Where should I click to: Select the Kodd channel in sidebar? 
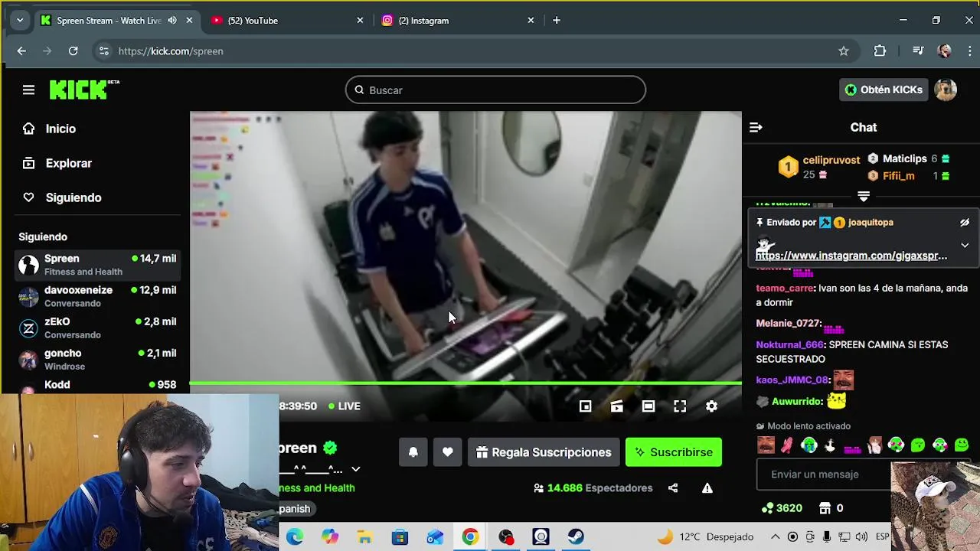click(x=98, y=385)
